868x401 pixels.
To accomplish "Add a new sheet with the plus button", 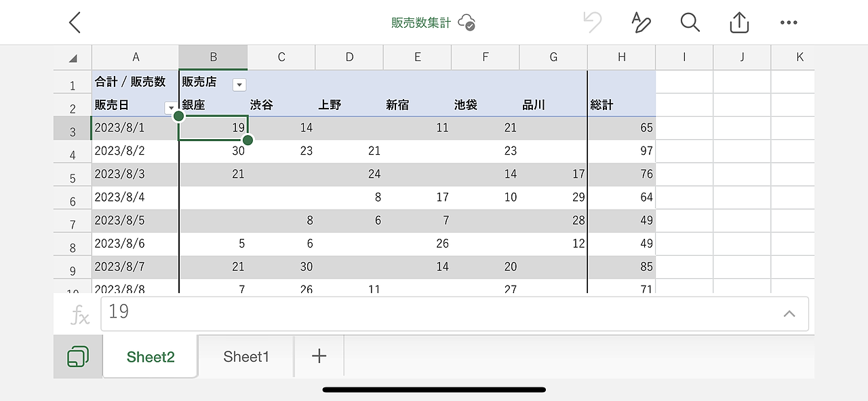I will [319, 356].
